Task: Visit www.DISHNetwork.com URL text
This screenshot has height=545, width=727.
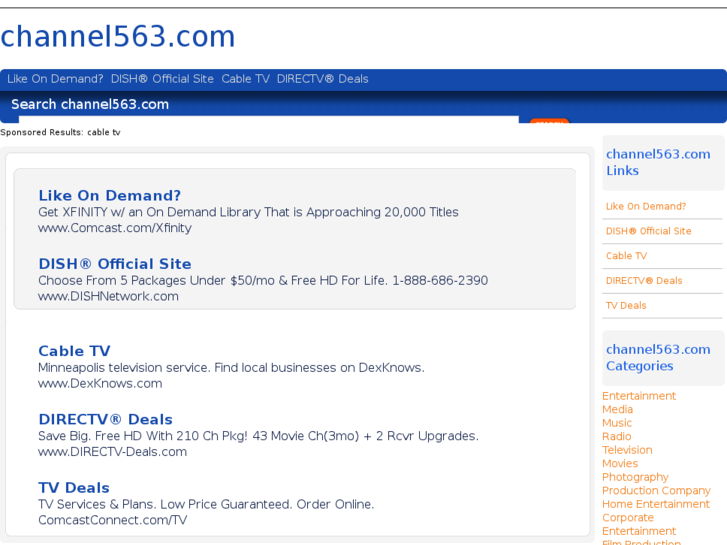Action: click(108, 296)
